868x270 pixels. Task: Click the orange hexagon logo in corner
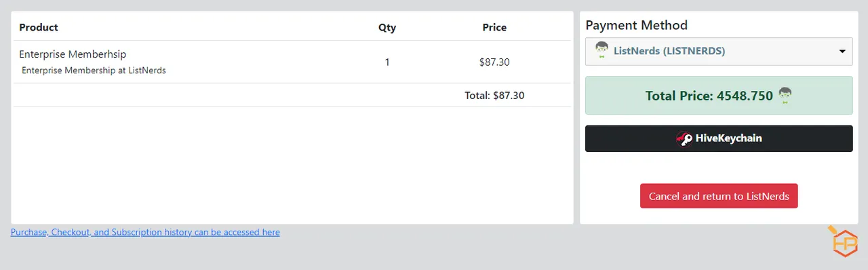[x=843, y=242]
